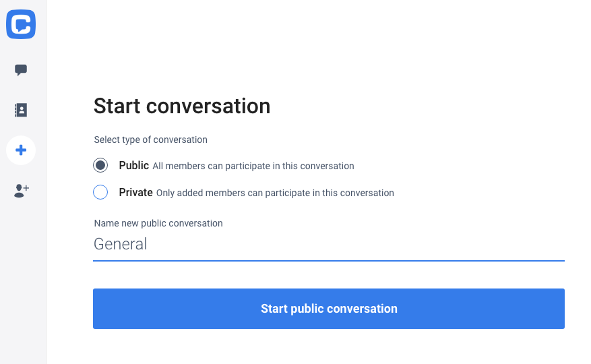Click the bold 'Public' label text
This screenshot has height=364, width=591.
coord(134,165)
